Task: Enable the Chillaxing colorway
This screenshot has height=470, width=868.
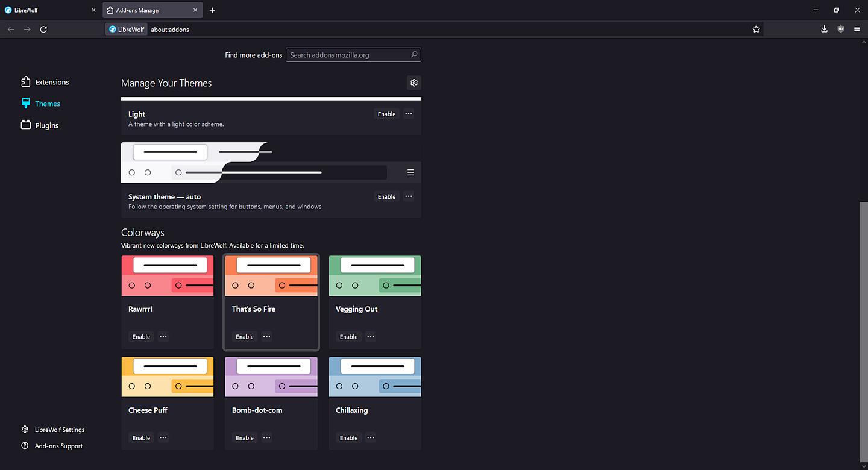Action: pyautogui.click(x=348, y=438)
